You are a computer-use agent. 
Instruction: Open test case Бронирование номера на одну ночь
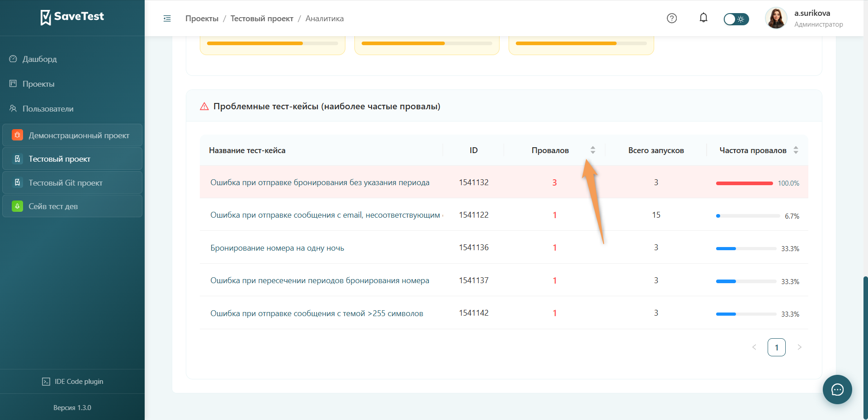pos(277,248)
